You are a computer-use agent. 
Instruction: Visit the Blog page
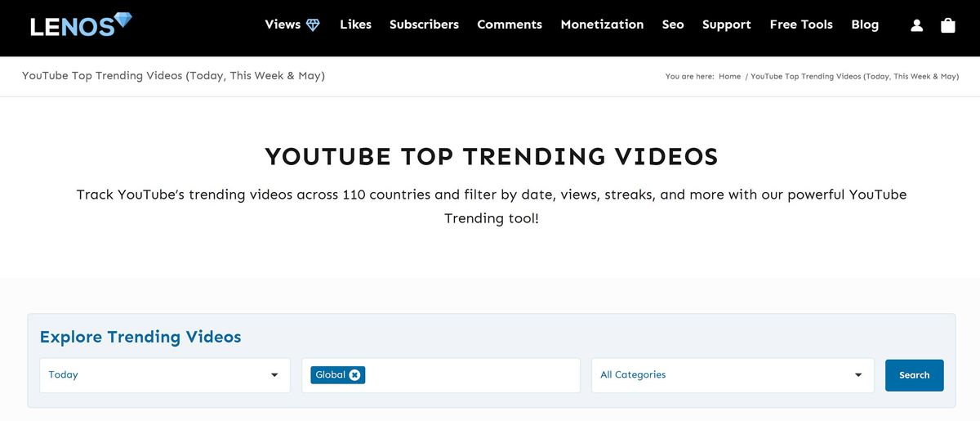(865, 25)
